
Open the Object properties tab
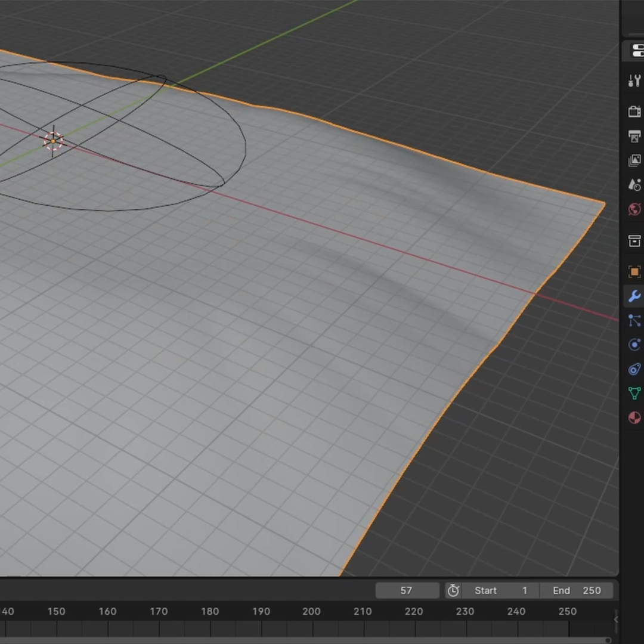pos(634,272)
